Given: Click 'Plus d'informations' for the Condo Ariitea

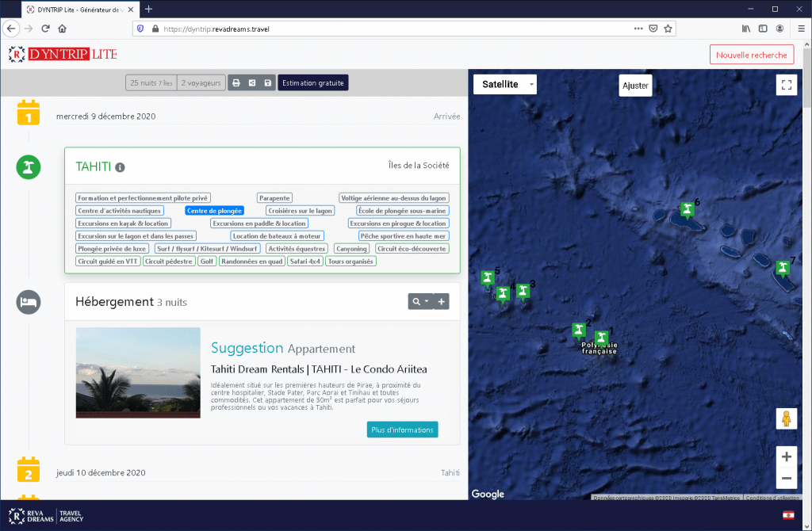Looking at the screenshot, I should (x=402, y=430).
